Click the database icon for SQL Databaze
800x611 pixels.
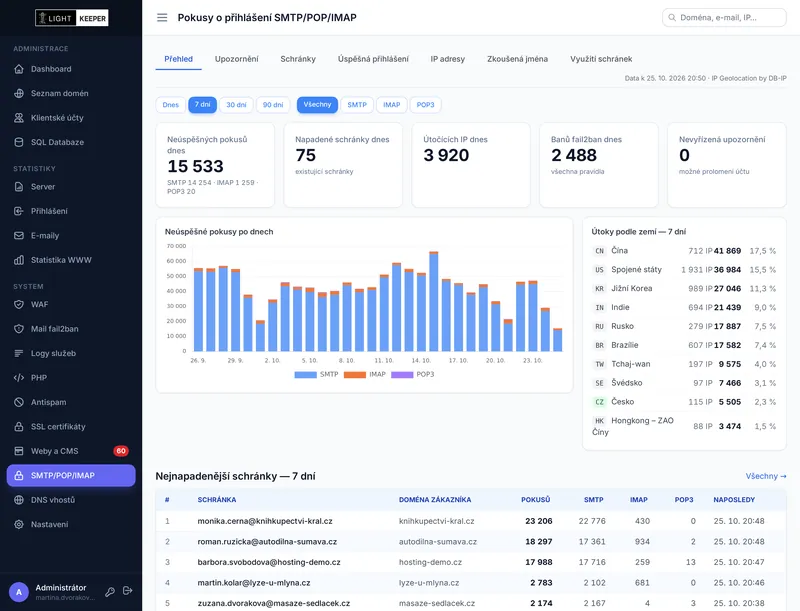tap(19, 142)
